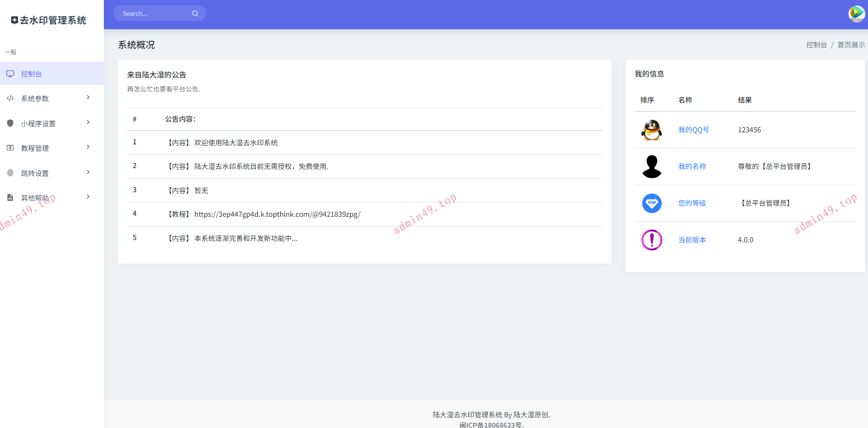Expand the 系统参数 chevron arrow
The width and height of the screenshot is (868, 428).
(88, 97)
